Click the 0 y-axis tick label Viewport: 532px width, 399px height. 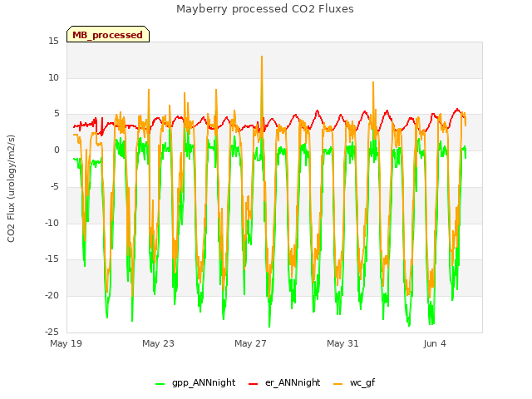(57, 150)
